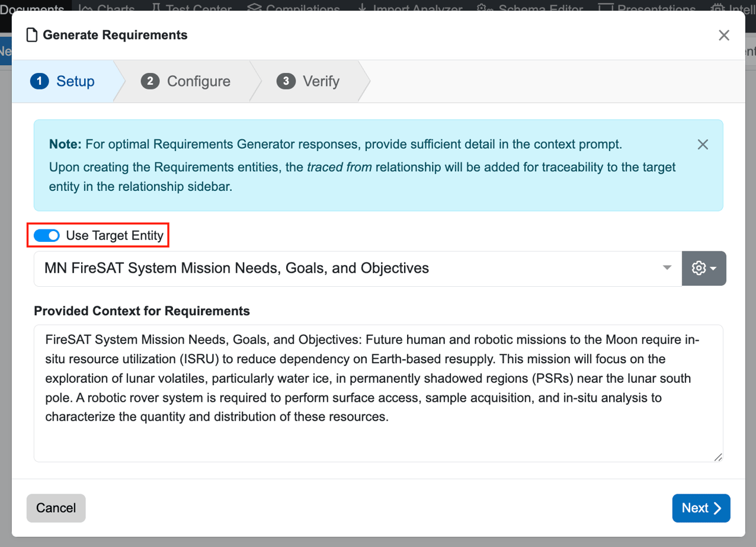The height and width of the screenshot is (547, 756).
Task: Click the Presentations icon in top bar
Action: coord(605,8)
